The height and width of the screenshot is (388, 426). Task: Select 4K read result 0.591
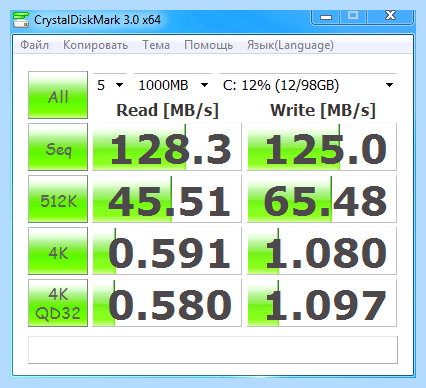167,251
